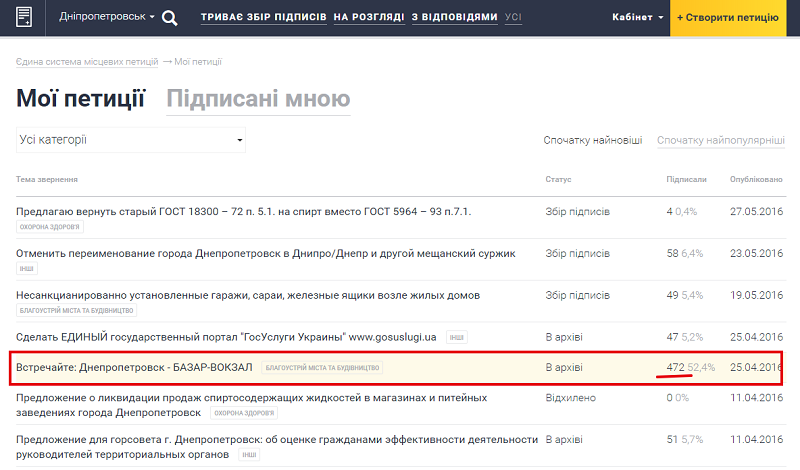Expand the Кабінет account menu

click(638, 18)
